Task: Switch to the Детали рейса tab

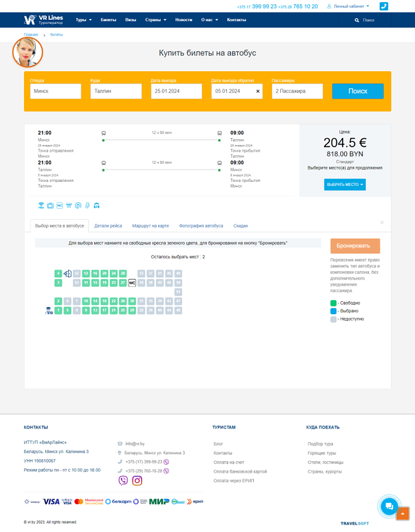Action: coord(108,226)
